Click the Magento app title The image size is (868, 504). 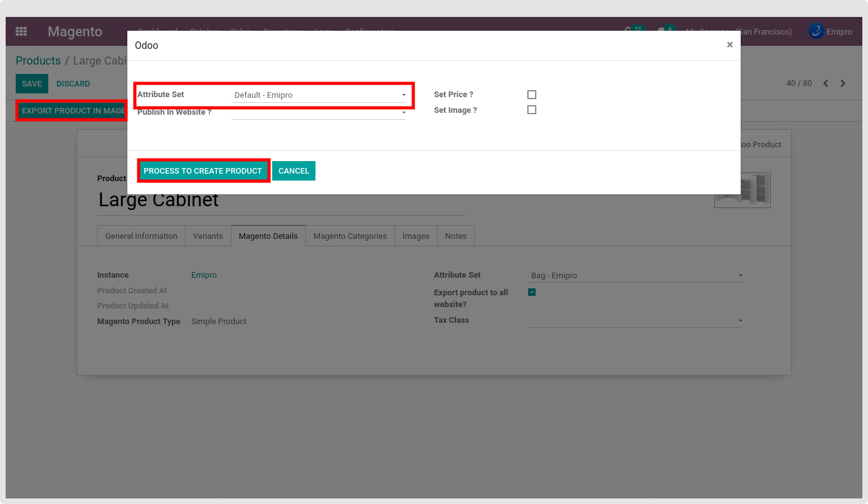click(x=75, y=31)
